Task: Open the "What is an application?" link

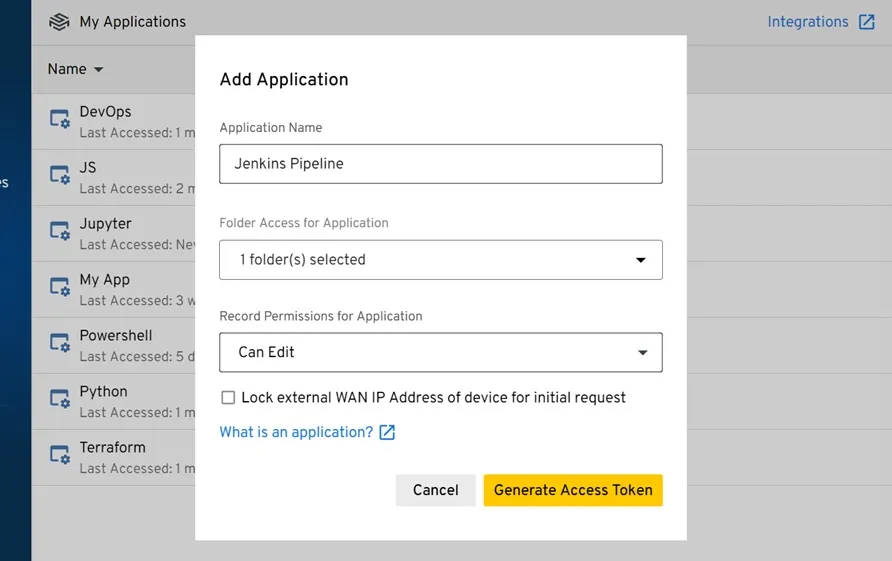Action: [296, 432]
